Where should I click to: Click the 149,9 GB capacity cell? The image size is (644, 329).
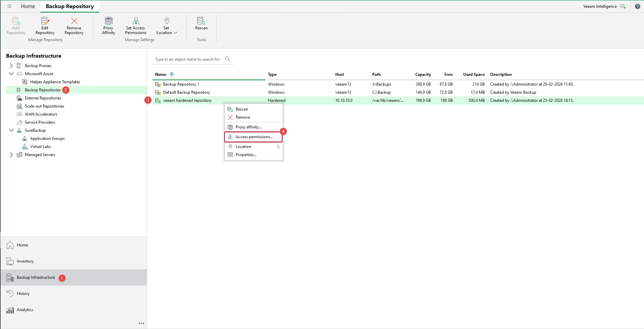coord(423,92)
